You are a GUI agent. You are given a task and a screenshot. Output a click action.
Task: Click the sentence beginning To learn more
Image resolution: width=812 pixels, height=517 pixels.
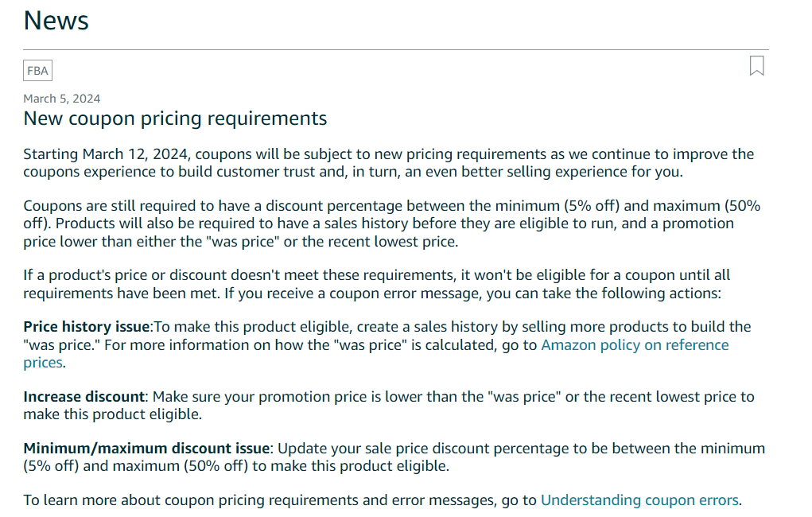[x=383, y=500]
